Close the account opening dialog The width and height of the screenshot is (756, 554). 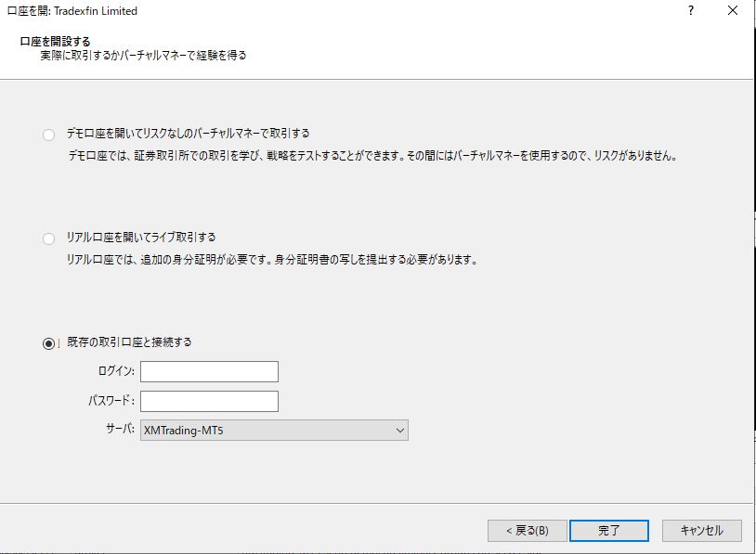pyautogui.click(x=733, y=10)
